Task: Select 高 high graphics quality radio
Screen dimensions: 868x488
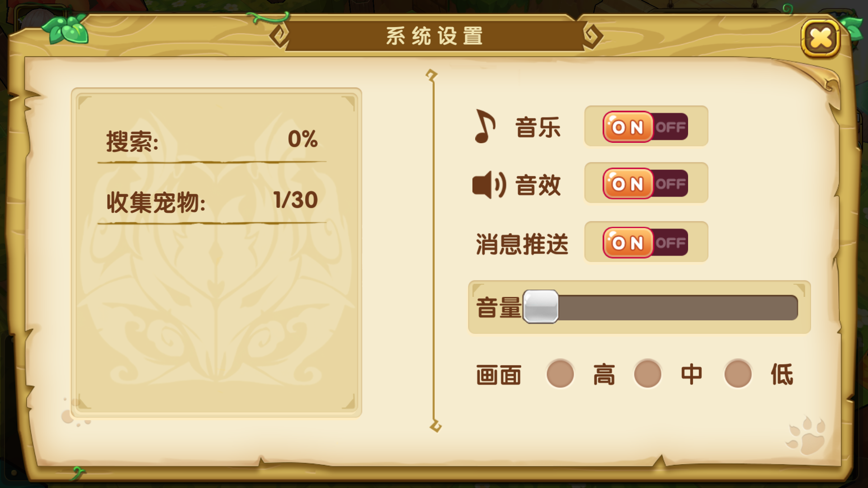Action: point(560,374)
